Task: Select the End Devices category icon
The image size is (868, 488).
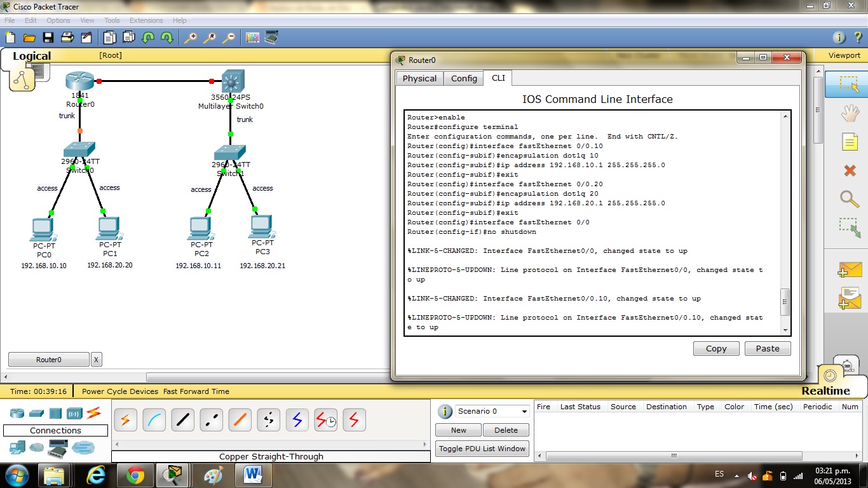Action: 17,448
